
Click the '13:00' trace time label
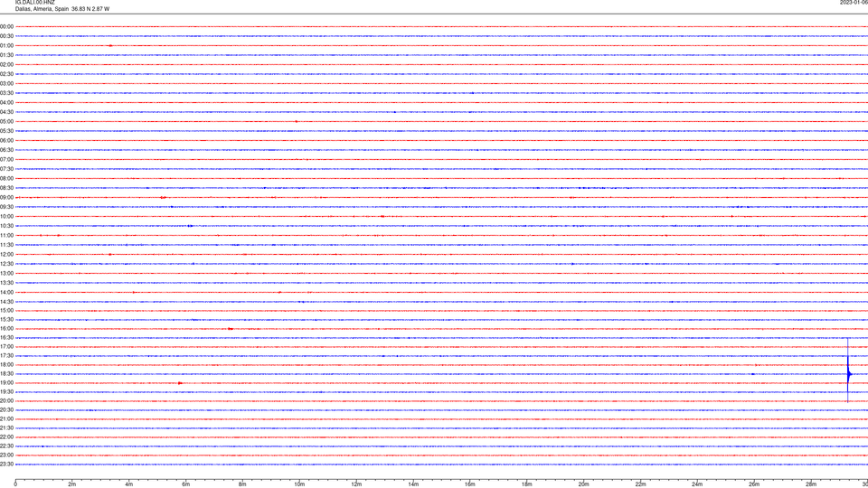[x=6, y=273]
